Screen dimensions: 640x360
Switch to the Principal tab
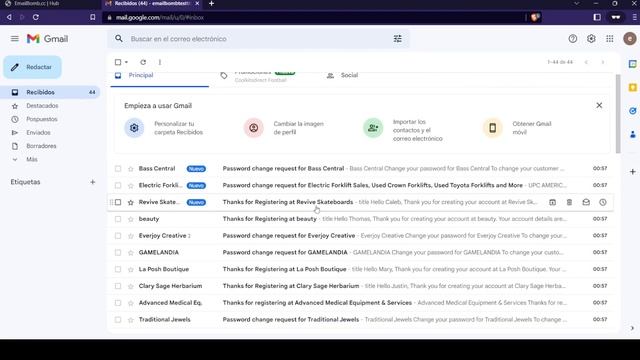click(x=160, y=76)
